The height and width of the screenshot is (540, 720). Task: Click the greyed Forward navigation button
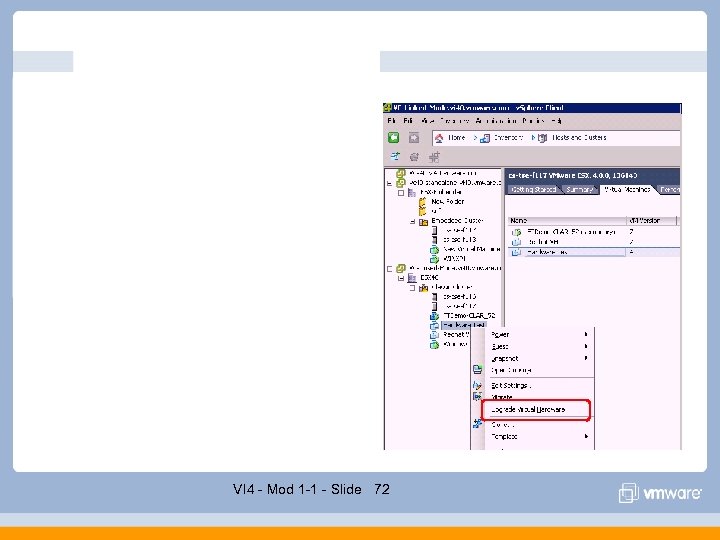coord(414,137)
